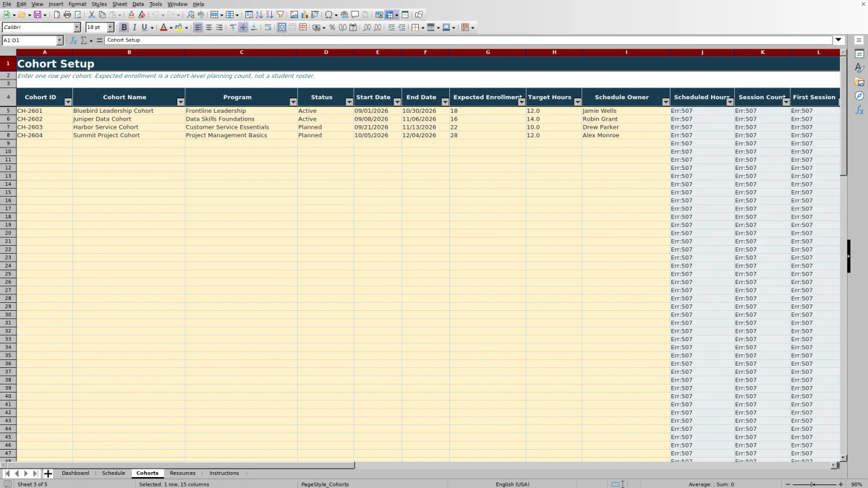Open the Data menu
868x488 pixels.
tap(137, 4)
